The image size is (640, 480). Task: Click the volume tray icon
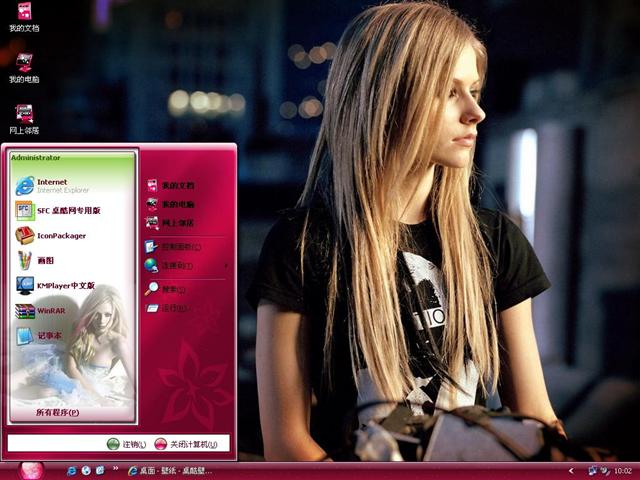coord(605,471)
